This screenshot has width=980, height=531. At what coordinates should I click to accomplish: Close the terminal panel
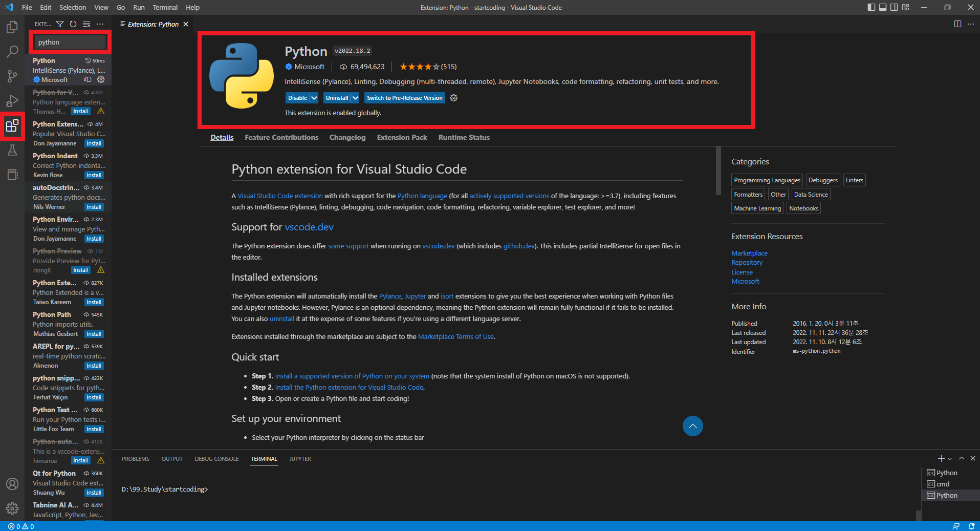(973, 458)
